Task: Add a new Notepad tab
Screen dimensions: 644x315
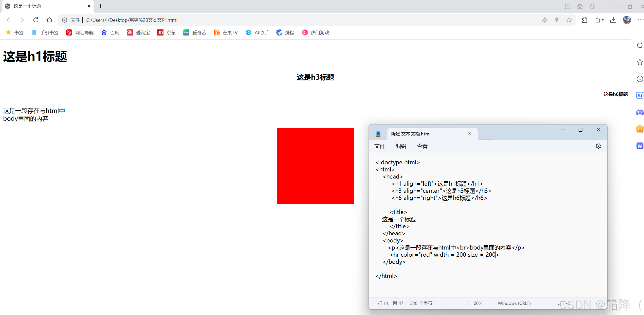Action: tap(487, 134)
